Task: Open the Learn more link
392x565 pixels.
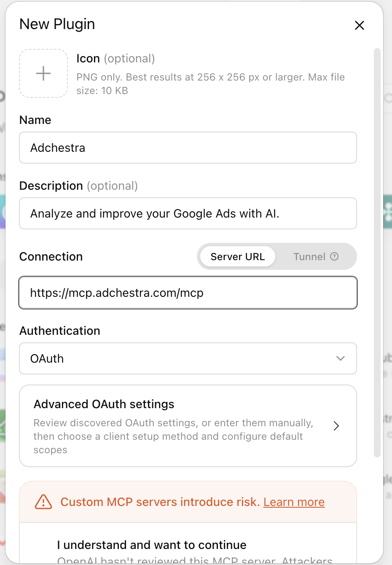Action: click(x=294, y=502)
